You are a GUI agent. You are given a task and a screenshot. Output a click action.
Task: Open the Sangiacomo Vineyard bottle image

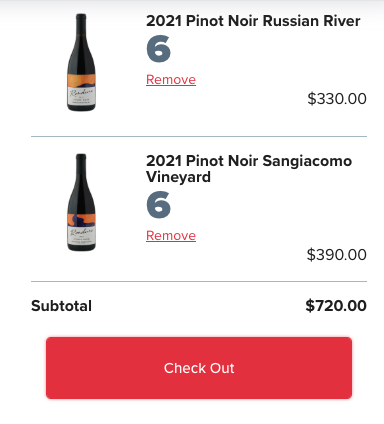tap(81, 202)
